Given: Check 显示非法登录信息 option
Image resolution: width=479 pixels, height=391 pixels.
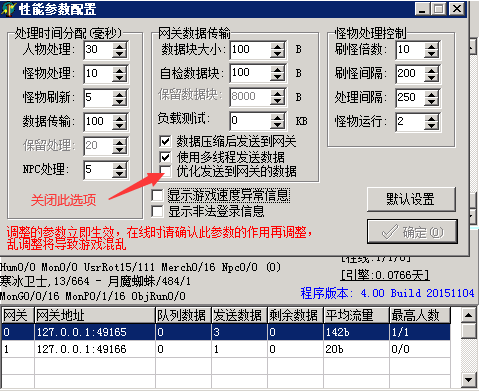Looking at the screenshot, I should pos(157,211).
